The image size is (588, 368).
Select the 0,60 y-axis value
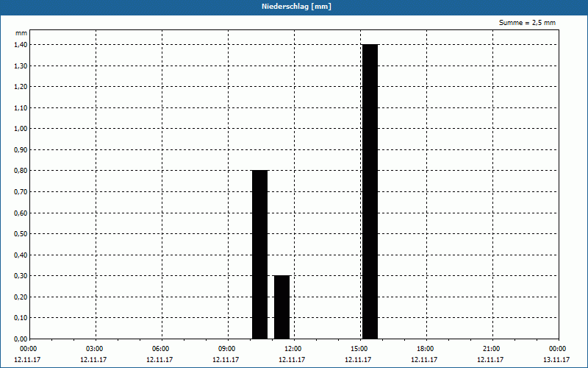point(21,213)
